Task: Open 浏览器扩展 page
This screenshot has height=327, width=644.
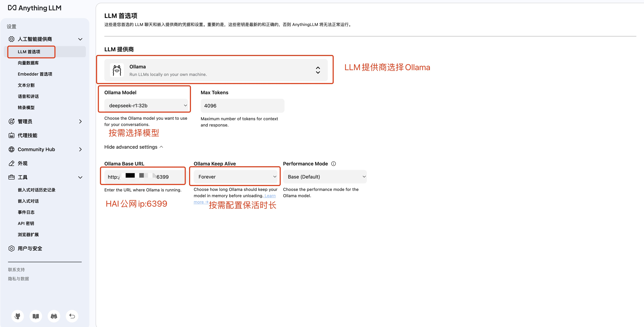Action: coord(28,235)
